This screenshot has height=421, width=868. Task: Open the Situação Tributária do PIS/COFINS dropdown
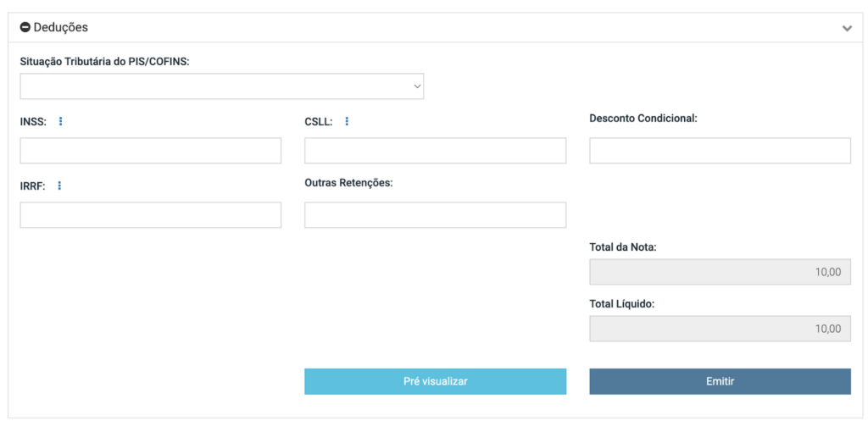[x=221, y=86]
